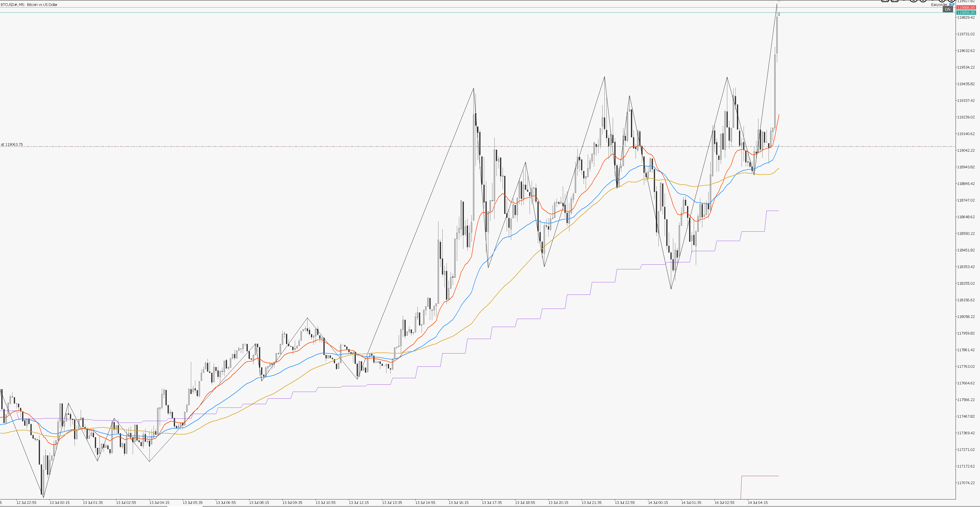Click the 13 Jul 16:15 time label
This screenshot has width=980, height=507.
pos(458,503)
